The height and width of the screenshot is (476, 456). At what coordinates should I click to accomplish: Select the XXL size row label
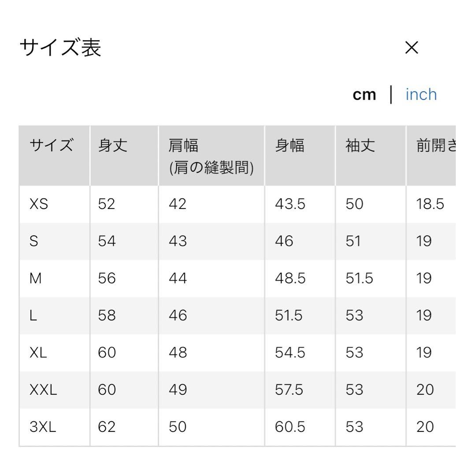pos(43,390)
